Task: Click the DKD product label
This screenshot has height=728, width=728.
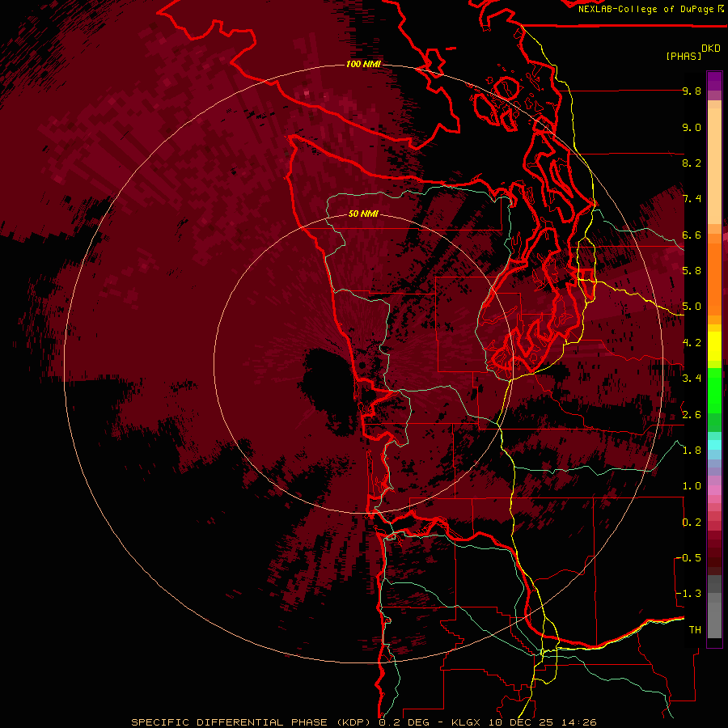Action: tap(711, 49)
